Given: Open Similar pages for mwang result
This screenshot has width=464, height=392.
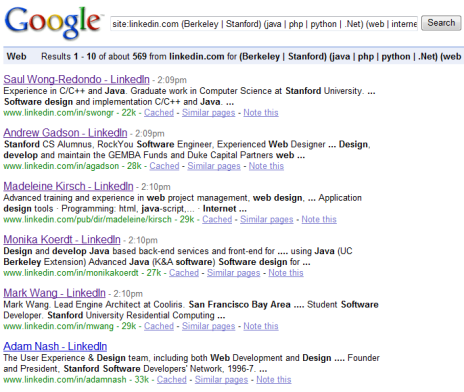Looking at the screenshot, I should pyautogui.click(x=208, y=326).
